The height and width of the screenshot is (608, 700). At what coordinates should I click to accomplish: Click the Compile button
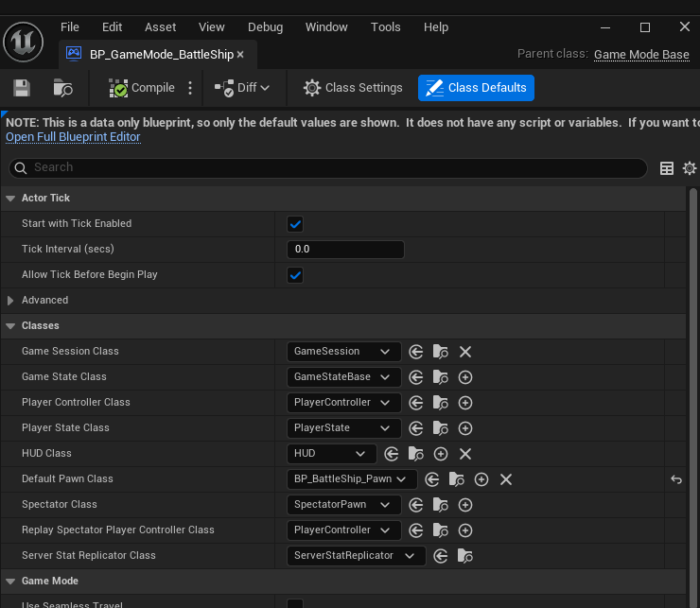(x=142, y=88)
